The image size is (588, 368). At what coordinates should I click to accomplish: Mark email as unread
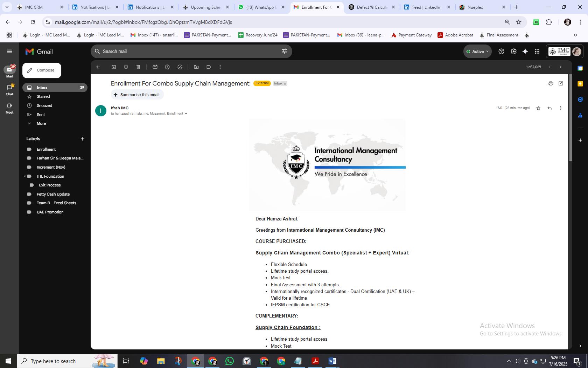155,67
